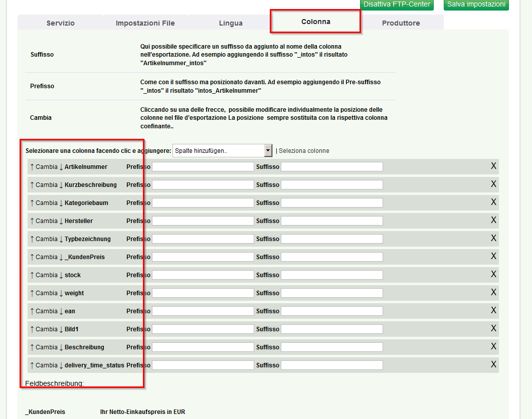
Task: Move delivery_time_status column down
Action: (x=61, y=365)
